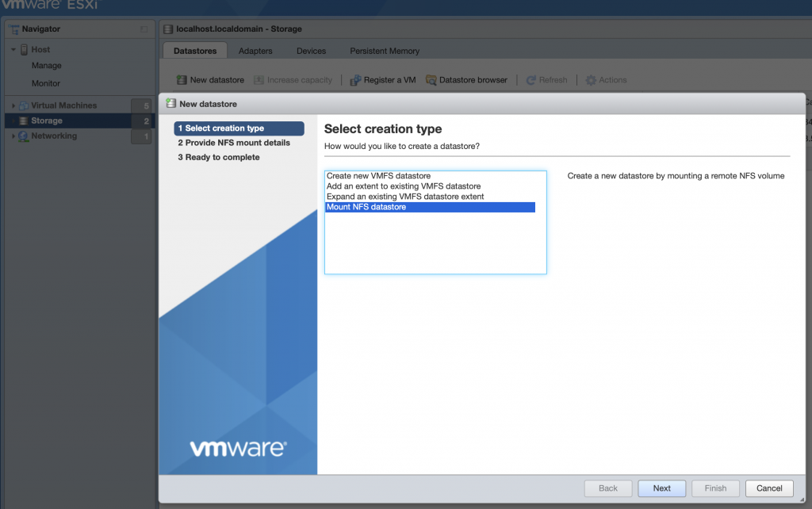Screen dimensions: 812x509
Task: Open the Datastore browser
Action: (x=431, y=80)
